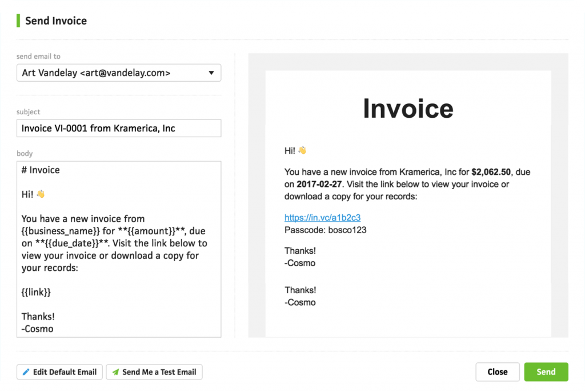Click the dropdown arrow next to Art Vandelay
Screen dimensions: 585x392
(211, 73)
